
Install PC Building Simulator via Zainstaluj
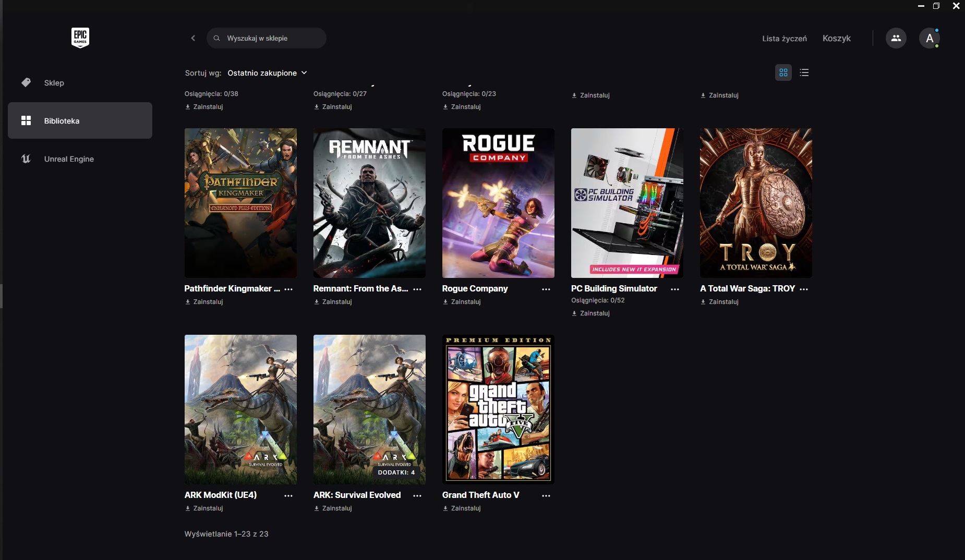(x=590, y=313)
